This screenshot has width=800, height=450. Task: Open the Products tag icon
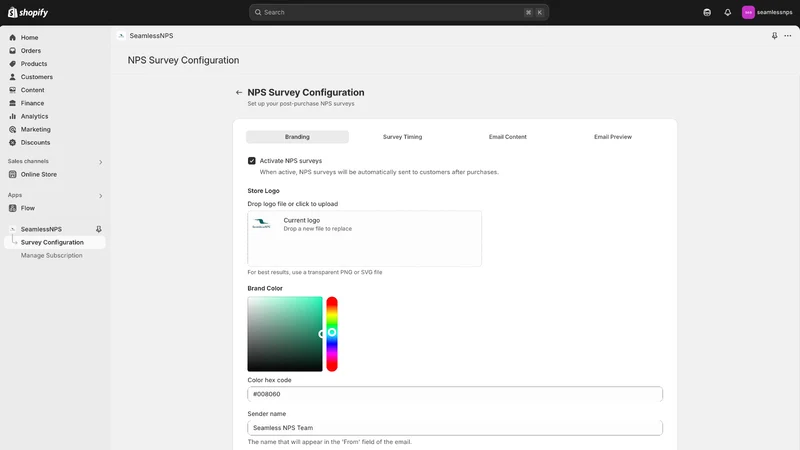(x=13, y=64)
